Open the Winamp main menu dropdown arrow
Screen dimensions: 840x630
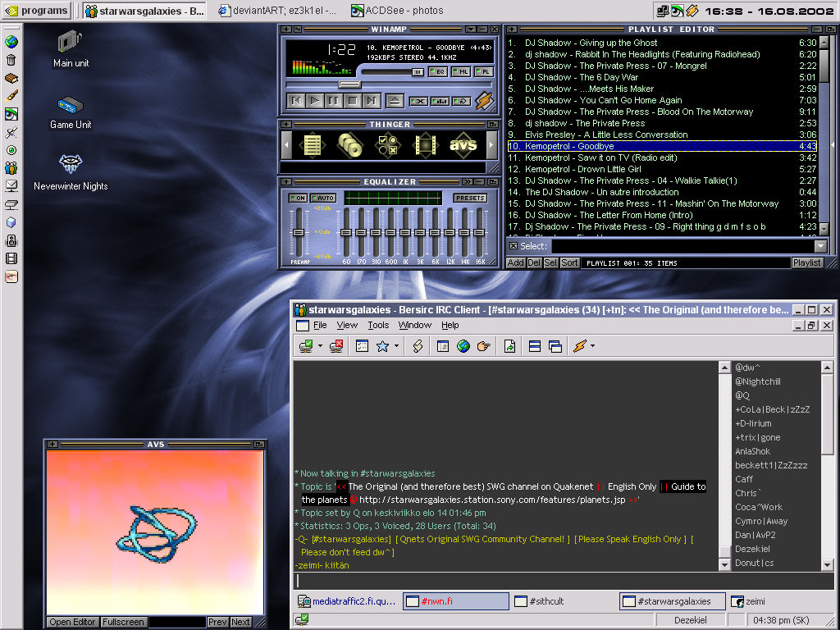tap(470, 29)
